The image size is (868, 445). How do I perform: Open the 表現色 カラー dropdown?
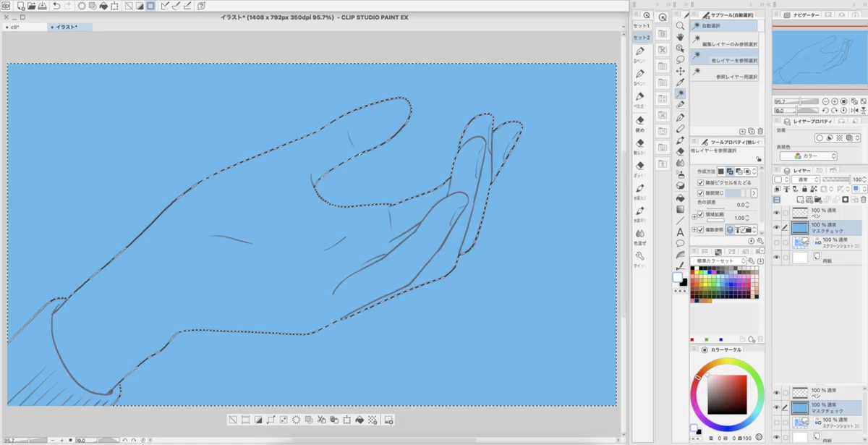tap(808, 156)
